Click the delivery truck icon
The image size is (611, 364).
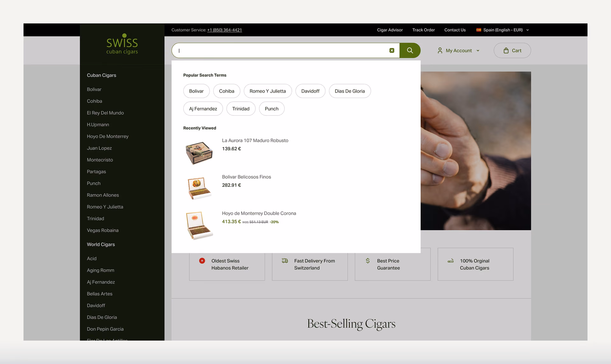coord(285,261)
